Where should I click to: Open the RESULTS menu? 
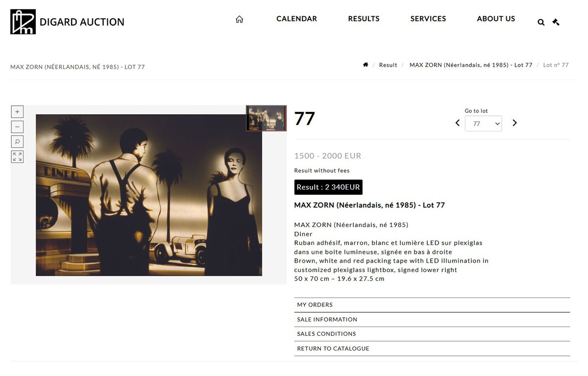click(x=364, y=19)
